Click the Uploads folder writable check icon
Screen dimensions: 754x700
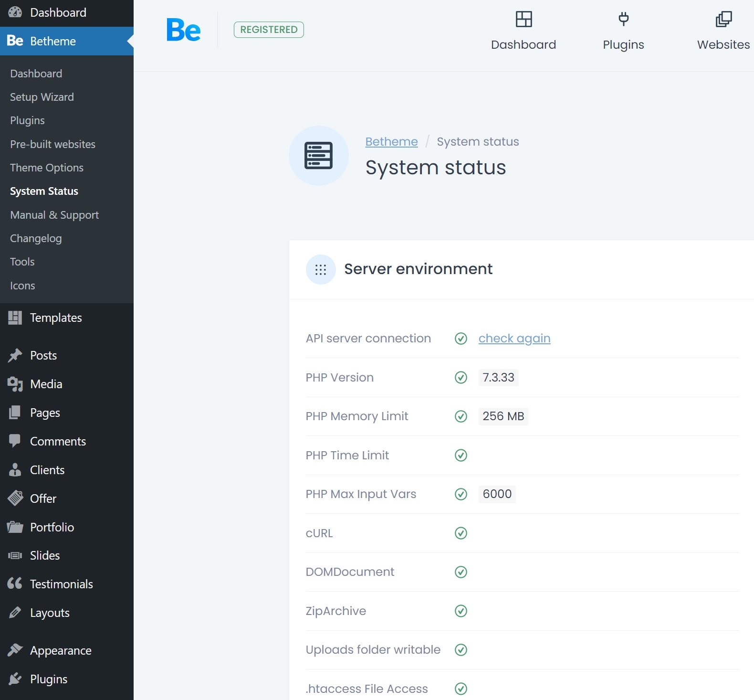[461, 650]
